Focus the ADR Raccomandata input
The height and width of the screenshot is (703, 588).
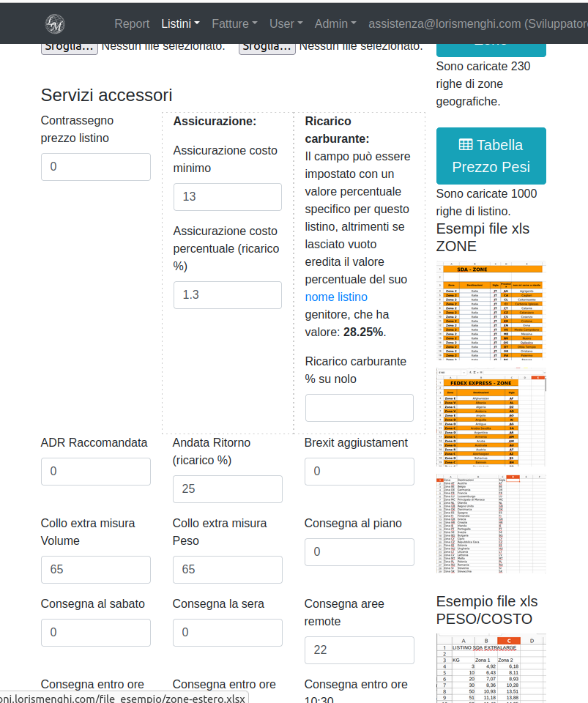point(95,472)
